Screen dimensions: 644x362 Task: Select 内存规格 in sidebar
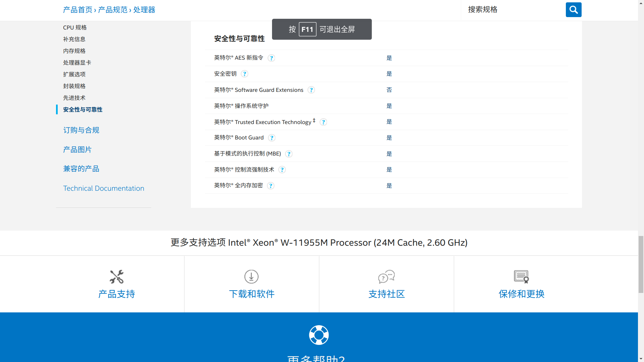pyautogui.click(x=74, y=51)
